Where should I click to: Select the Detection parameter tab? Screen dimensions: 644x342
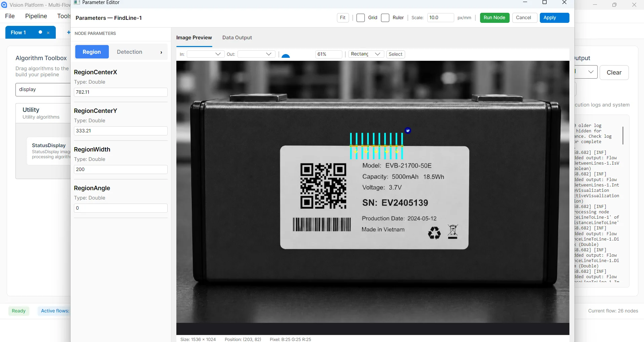tap(130, 52)
